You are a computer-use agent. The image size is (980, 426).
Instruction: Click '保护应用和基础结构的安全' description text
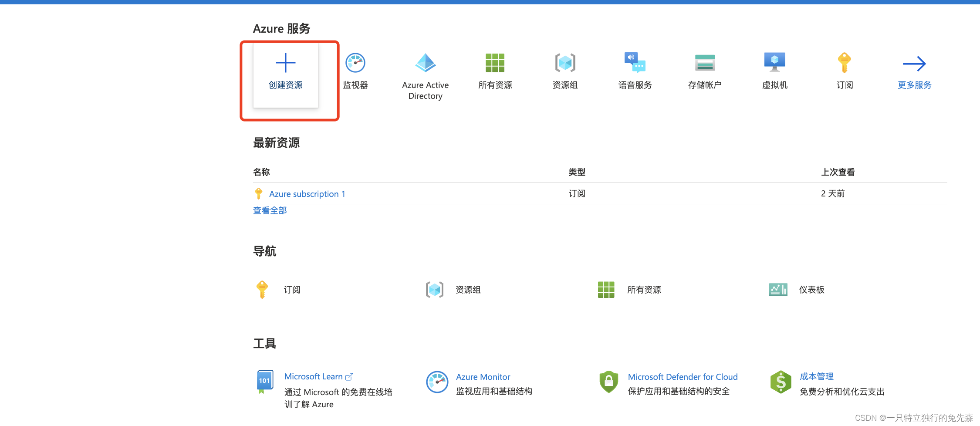coord(679,391)
